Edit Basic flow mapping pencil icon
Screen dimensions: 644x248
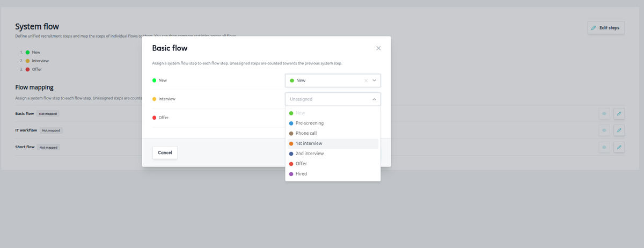pos(619,114)
